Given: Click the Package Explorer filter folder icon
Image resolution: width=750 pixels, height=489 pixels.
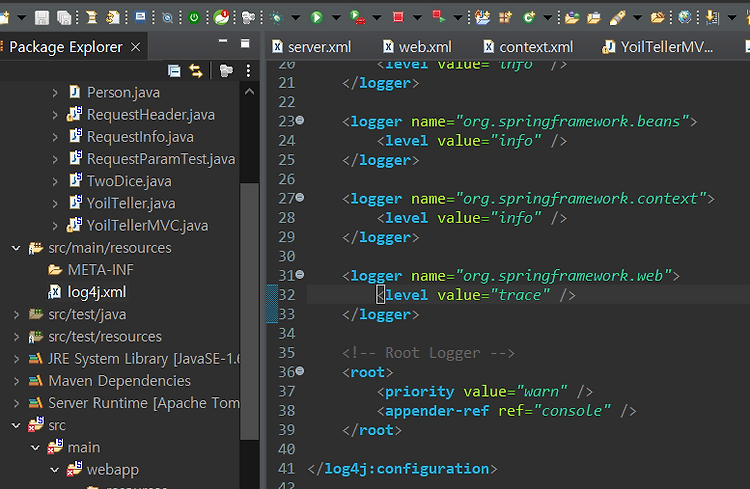Looking at the screenshot, I should tap(226, 71).
